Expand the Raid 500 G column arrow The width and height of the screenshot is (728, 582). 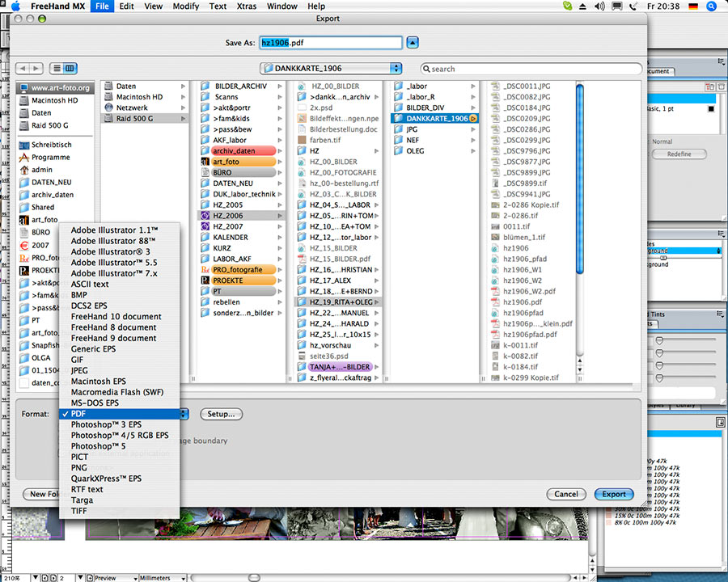tap(184, 119)
